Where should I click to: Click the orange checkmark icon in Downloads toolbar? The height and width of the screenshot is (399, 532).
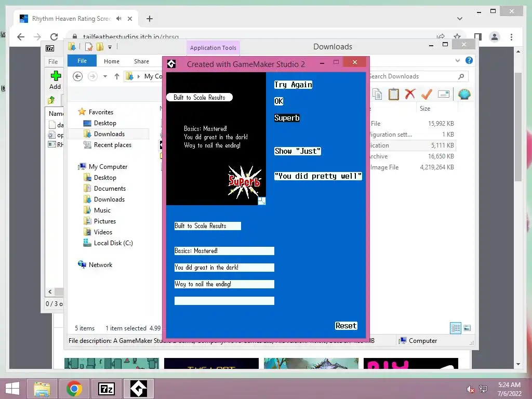point(427,94)
